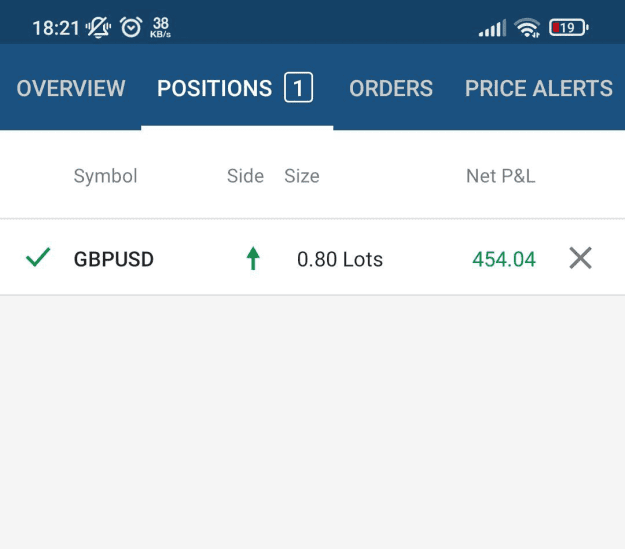Sort by the Net P&L column header
This screenshot has width=625, height=549.
point(501,176)
